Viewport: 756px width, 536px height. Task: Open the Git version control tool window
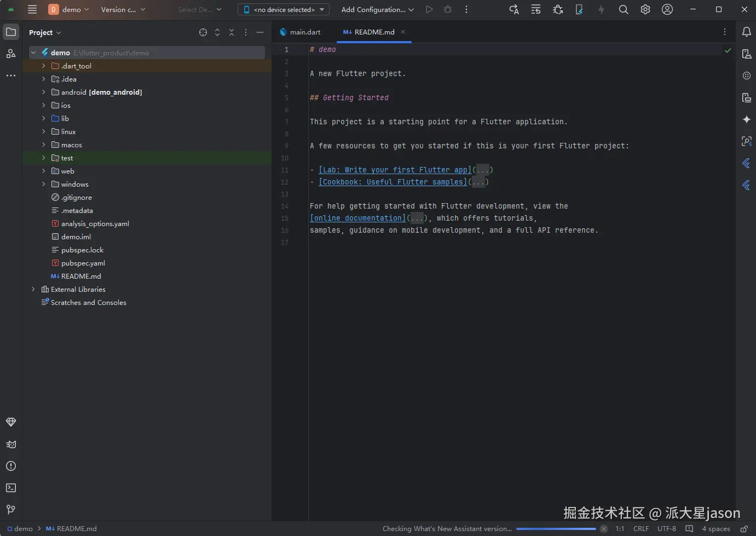11,510
